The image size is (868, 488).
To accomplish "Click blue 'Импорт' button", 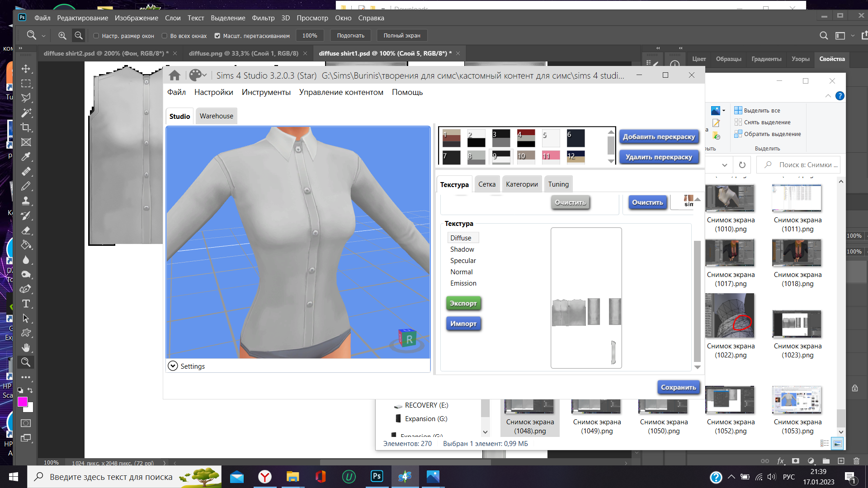I will pos(463,324).
